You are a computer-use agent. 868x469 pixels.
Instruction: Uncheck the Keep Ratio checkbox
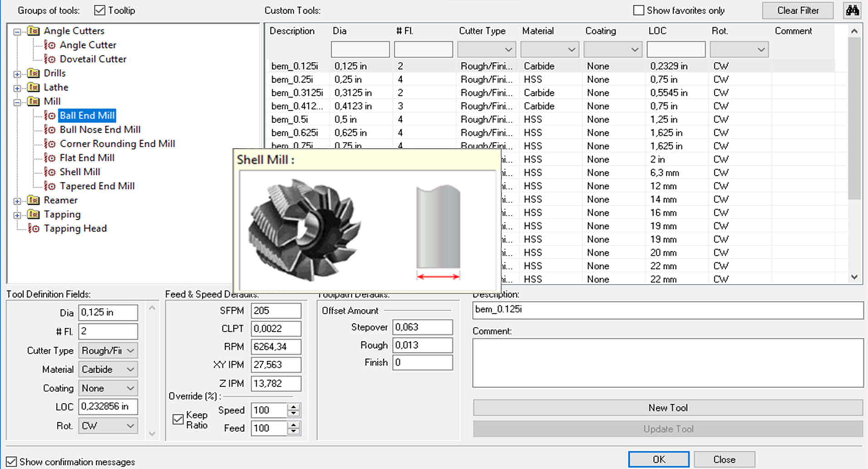point(178,420)
